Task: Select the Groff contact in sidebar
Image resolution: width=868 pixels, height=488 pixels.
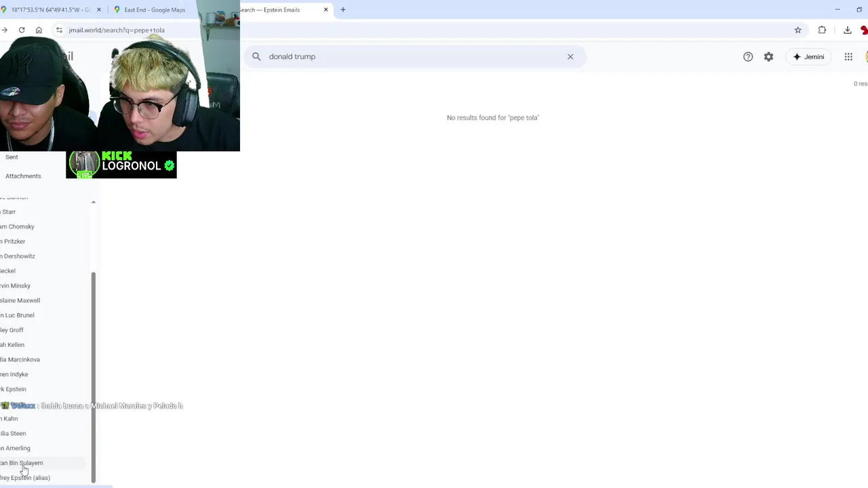Action: (12, 331)
